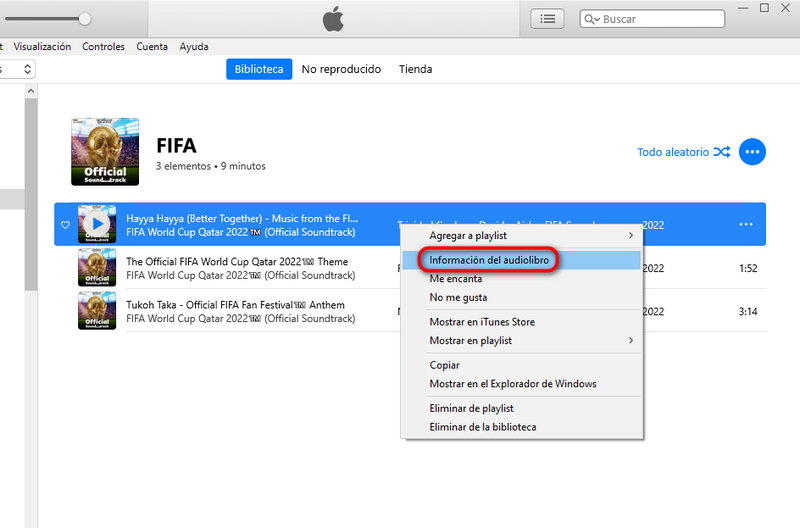Image resolution: width=800 pixels, height=528 pixels.
Task: Switch to the Tienda tab
Action: click(415, 69)
